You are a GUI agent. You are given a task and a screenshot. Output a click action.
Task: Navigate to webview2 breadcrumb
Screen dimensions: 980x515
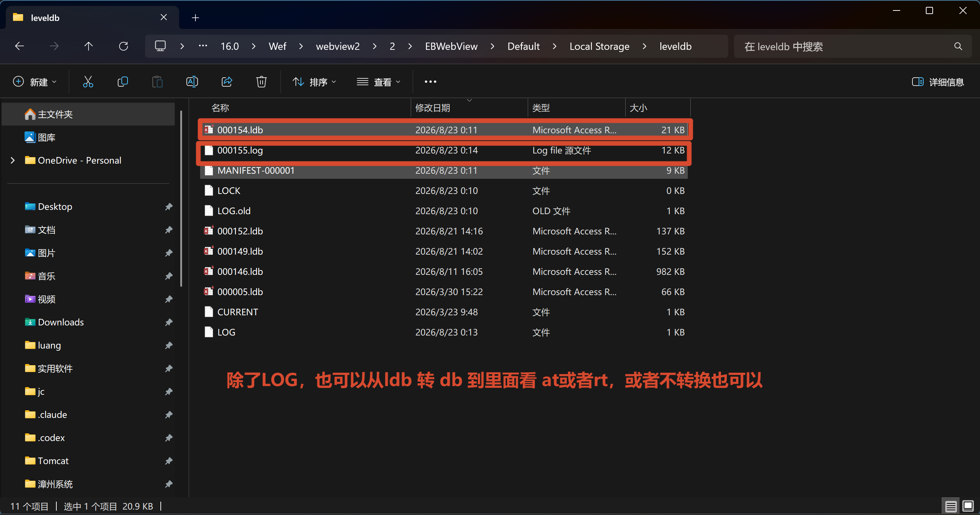pos(337,46)
